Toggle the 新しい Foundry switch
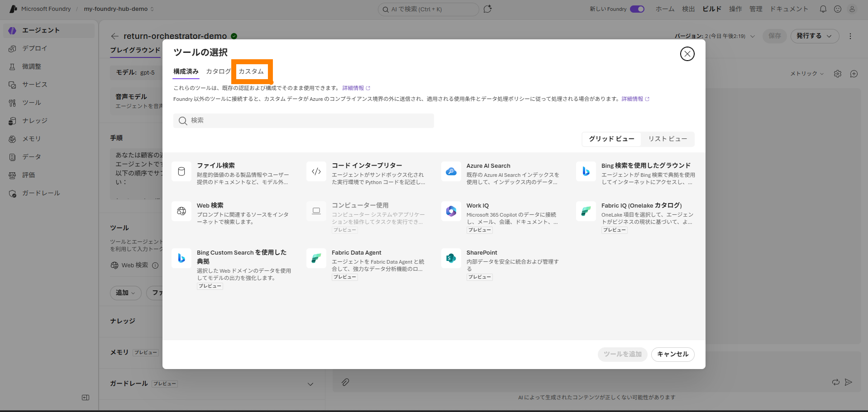Screen dimensions: 868x412 click(637, 9)
